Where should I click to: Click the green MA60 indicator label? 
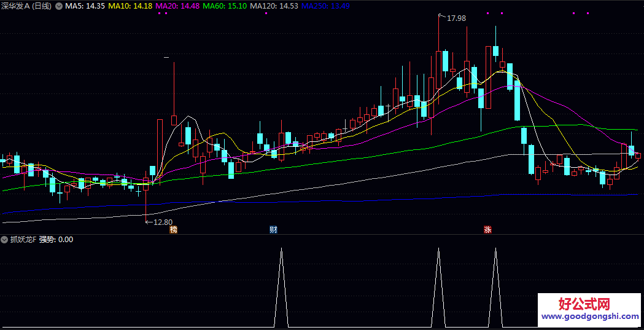[x=225, y=6]
